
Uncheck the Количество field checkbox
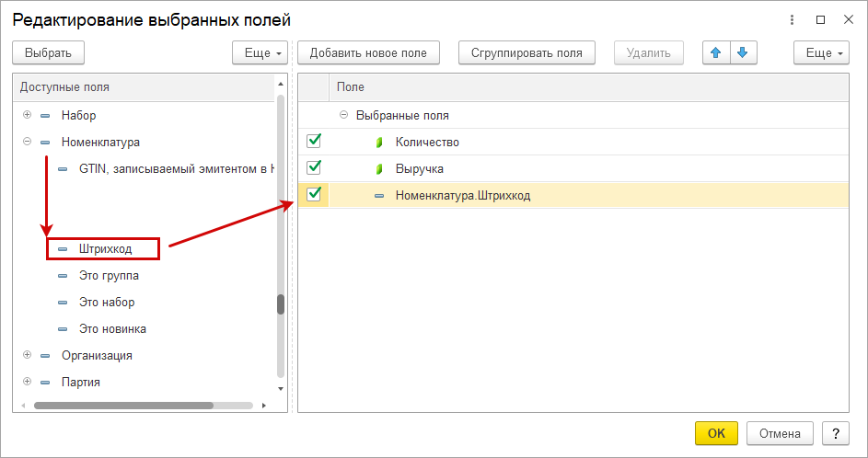[314, 141]
